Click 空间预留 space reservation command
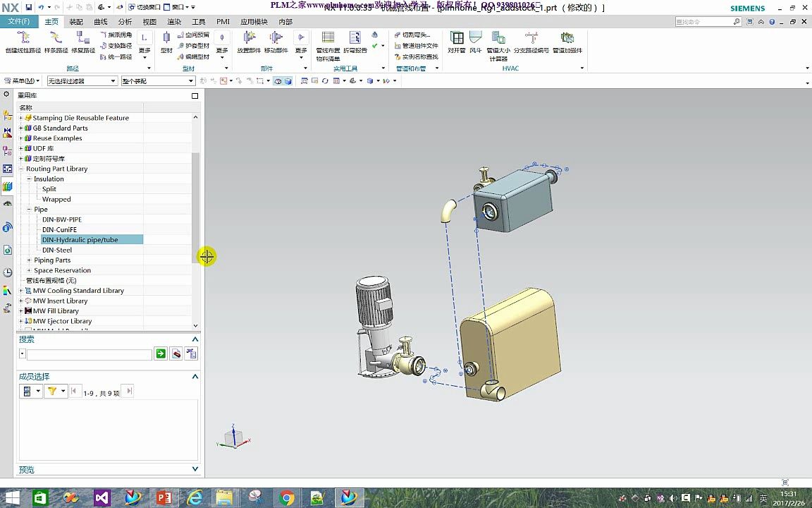The height and width of the screenshot is (508, 812). pyautogui.click(x=193, y=35)
